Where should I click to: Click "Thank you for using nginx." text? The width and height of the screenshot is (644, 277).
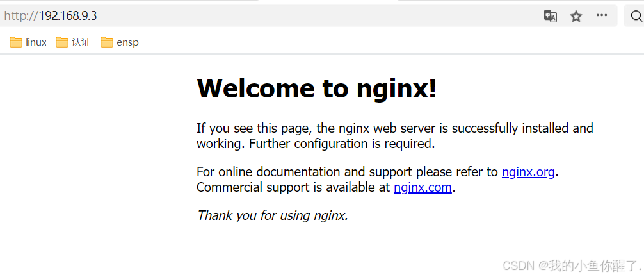pos(273,215)
